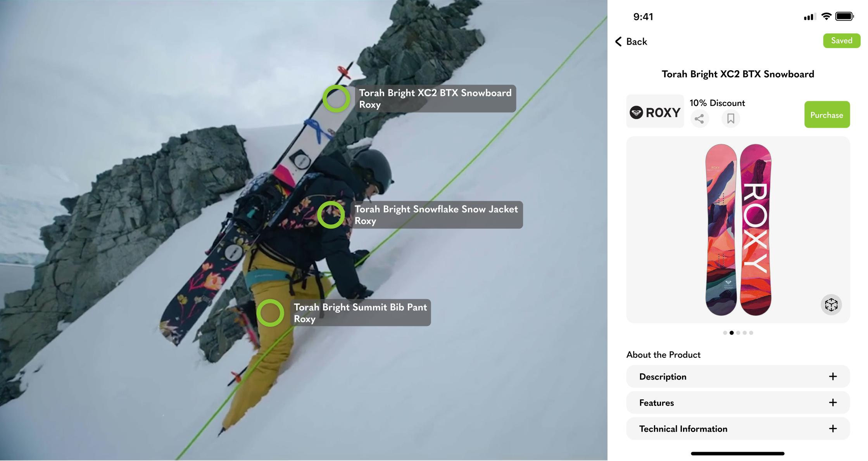Select the green hotspot on the bib pant
The width and height of the screenshot is (868, 461).
(270, 313)
